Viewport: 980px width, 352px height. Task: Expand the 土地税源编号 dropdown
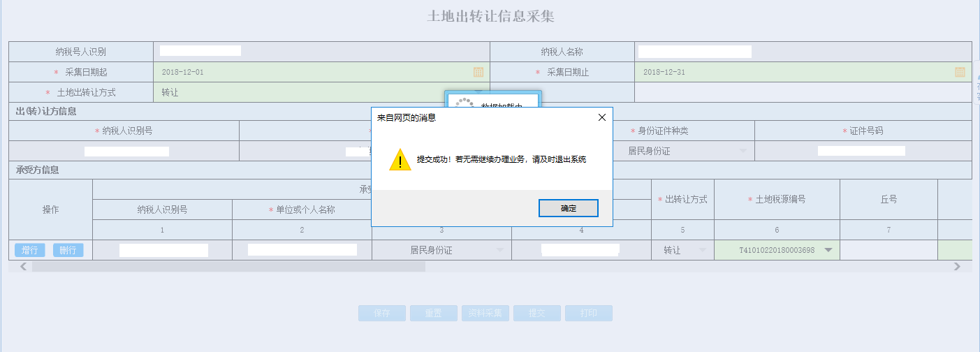[828, 250]
